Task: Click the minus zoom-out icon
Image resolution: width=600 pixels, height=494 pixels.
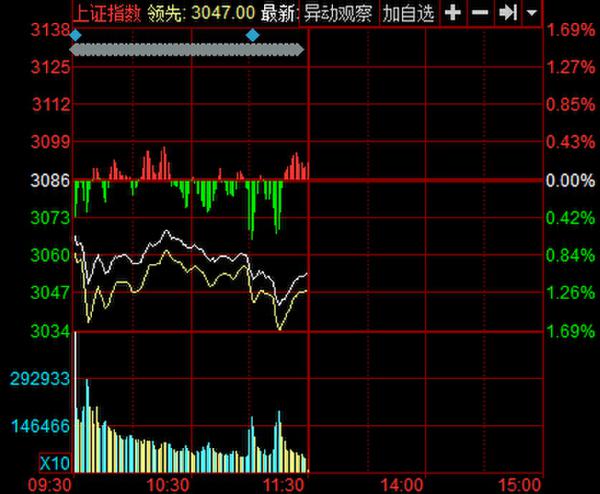Action: pos(480,13)
